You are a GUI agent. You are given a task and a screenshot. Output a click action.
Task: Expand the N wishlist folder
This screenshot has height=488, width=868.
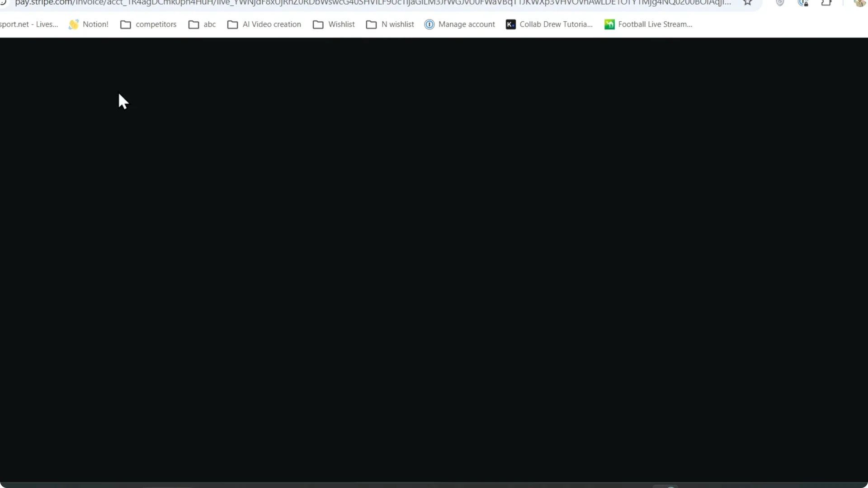tap(389, 24)
